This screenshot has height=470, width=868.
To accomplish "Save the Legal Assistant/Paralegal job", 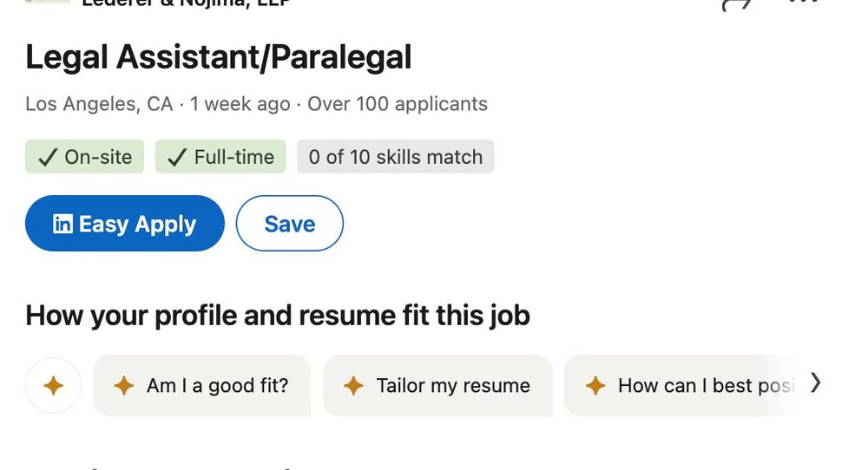I will click(290, 224).
